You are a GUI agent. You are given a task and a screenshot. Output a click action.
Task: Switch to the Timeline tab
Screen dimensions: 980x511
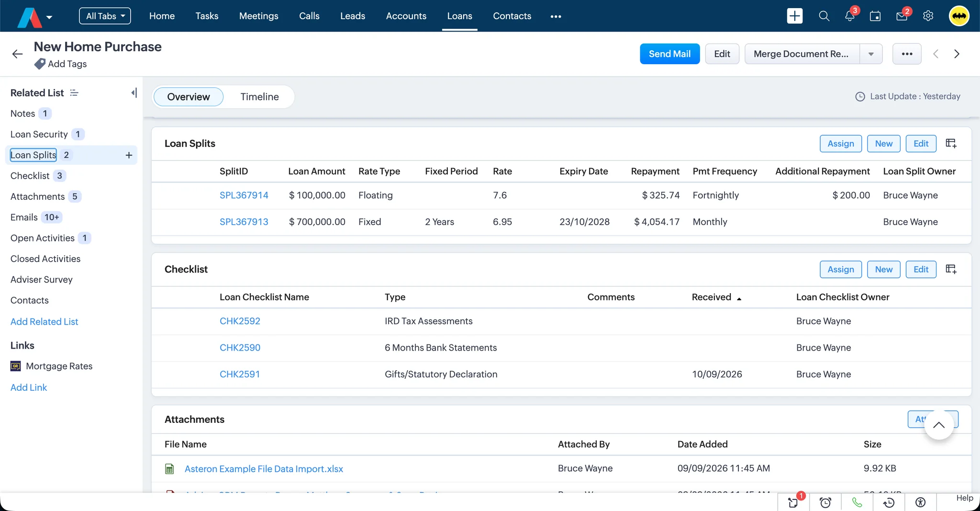click(259, 97)
